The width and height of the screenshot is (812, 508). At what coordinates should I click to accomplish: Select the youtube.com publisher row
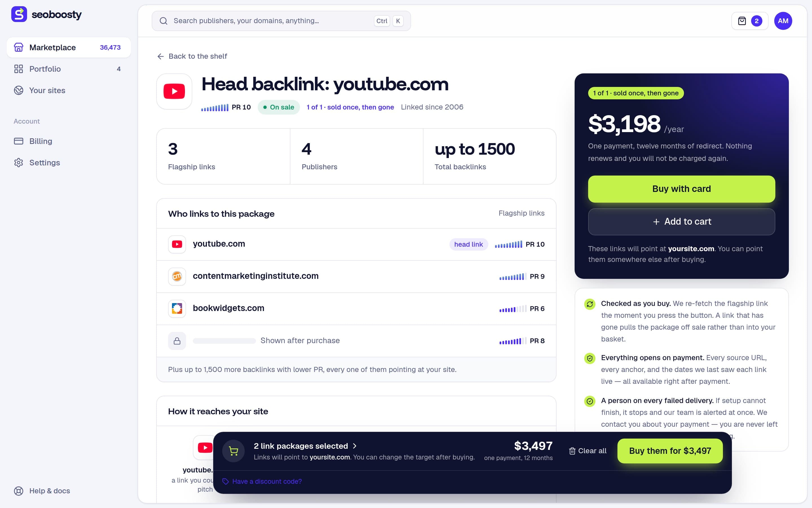click(356, 244)
